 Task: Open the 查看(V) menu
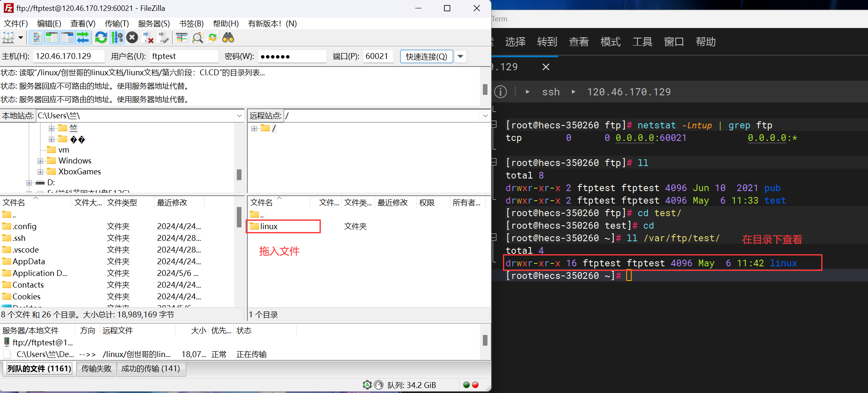tap(83, 23)
